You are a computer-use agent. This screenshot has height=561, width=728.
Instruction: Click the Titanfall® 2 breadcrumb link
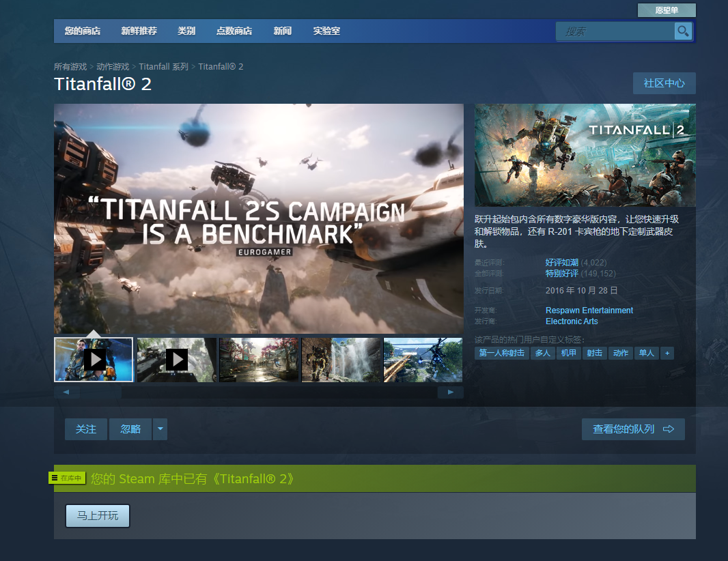(x=221, y=67)
